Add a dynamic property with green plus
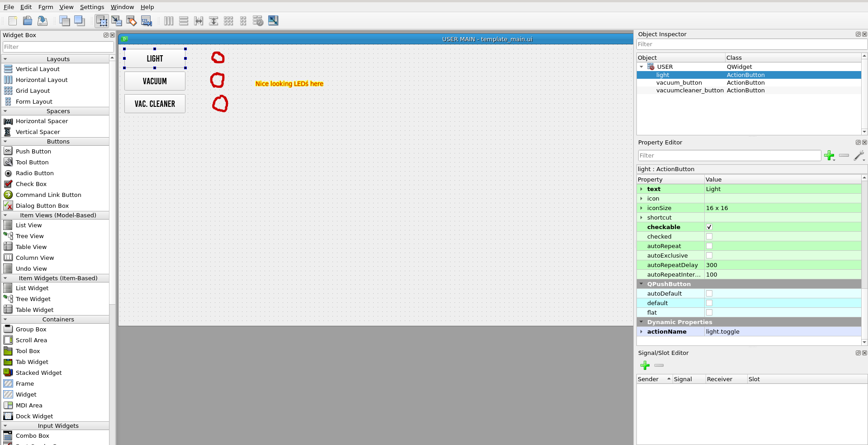868x445 pixels. tap(829, 156)
